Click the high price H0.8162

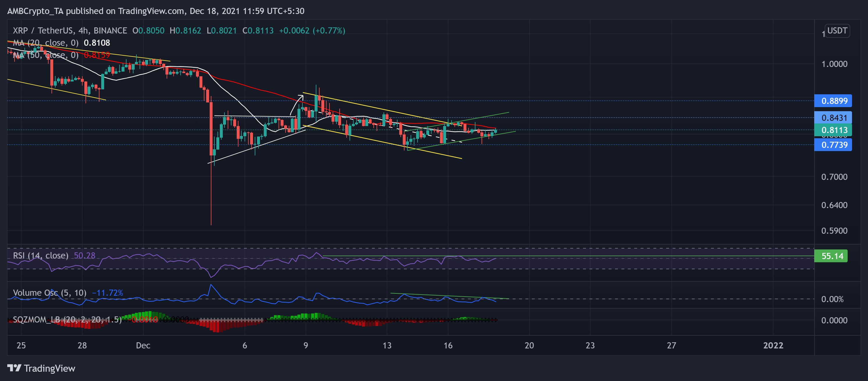point(185,31)
